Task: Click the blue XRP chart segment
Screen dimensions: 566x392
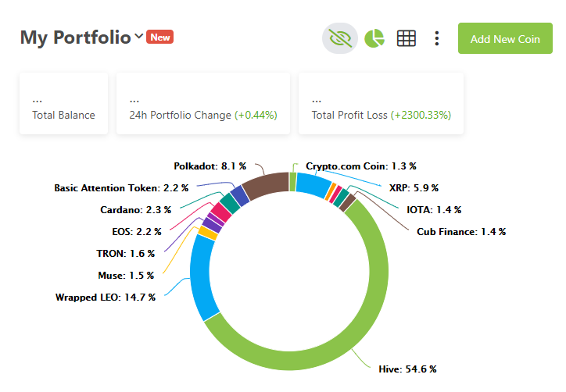Action: point(312,184)
